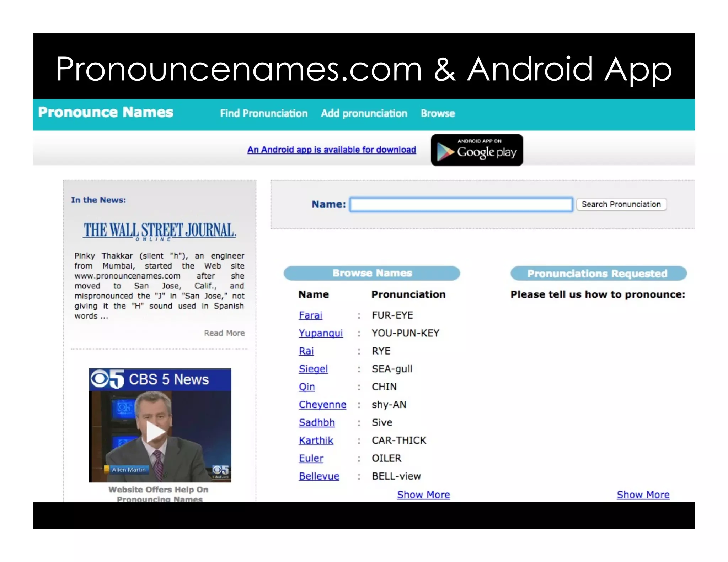
Task: Click the pronunciation text Sive
Action: (382, 422)
